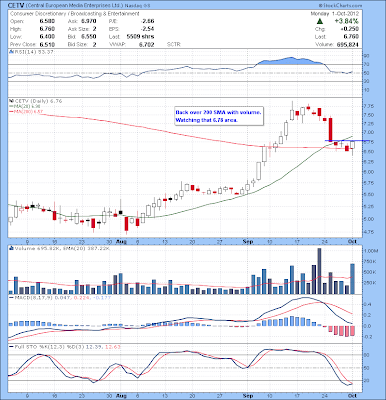Click the Volume panel bar icon
The image size is (386, 400).
click(11, 248)
